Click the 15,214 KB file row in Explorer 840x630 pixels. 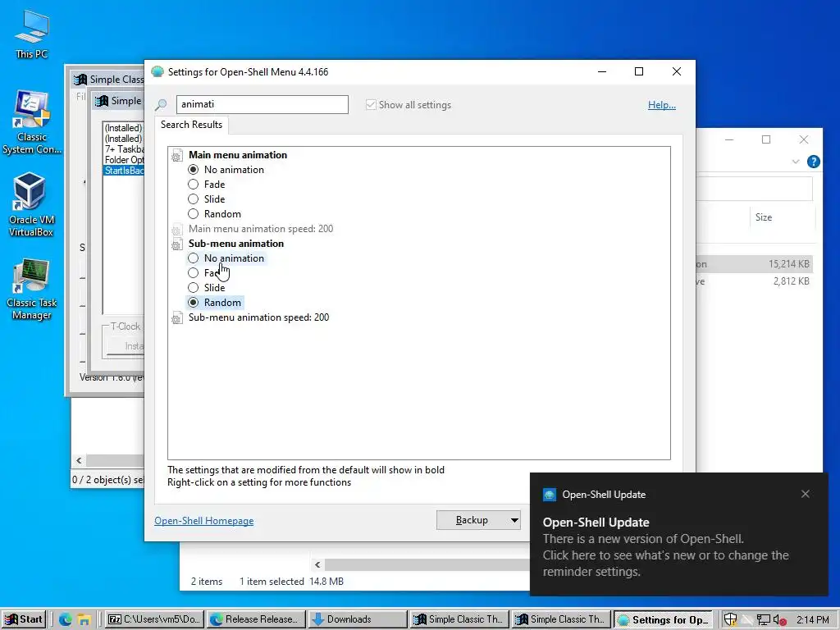755,264
